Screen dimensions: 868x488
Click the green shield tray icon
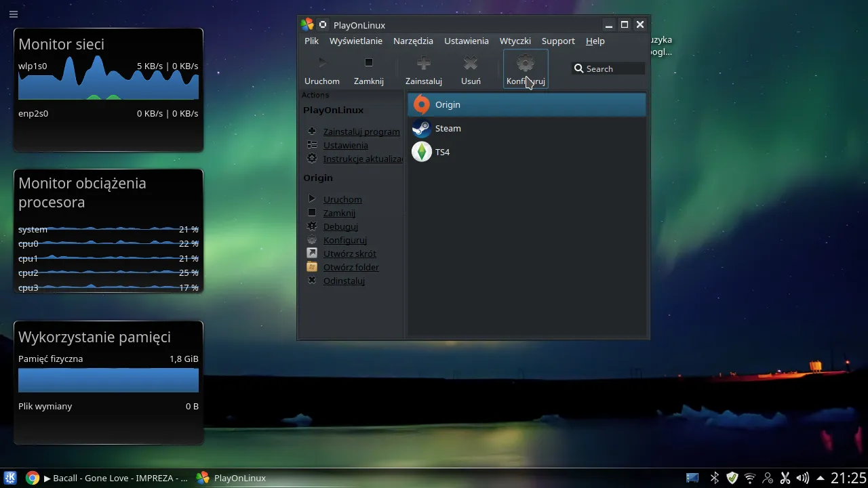point(732,478)
